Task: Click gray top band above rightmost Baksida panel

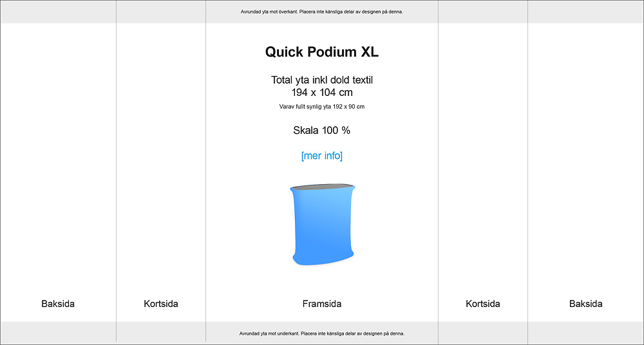Action: pyautogui.click(x=585, y=12)
